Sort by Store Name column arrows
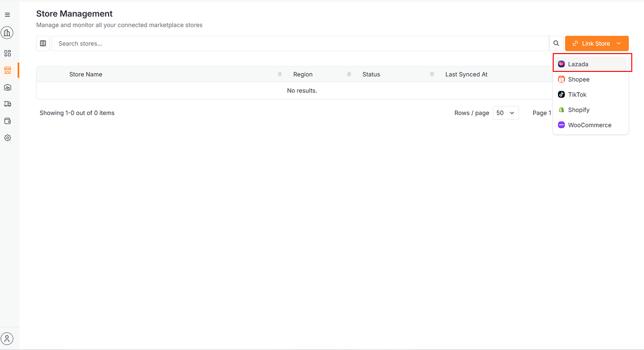Image resolution: width=644 pixels, height=350 pixels. (280, 74)
